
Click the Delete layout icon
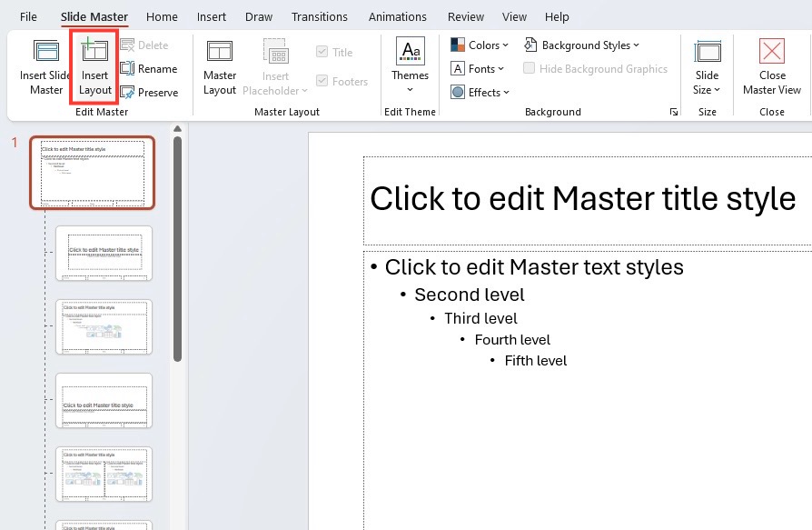click(127, 45)
